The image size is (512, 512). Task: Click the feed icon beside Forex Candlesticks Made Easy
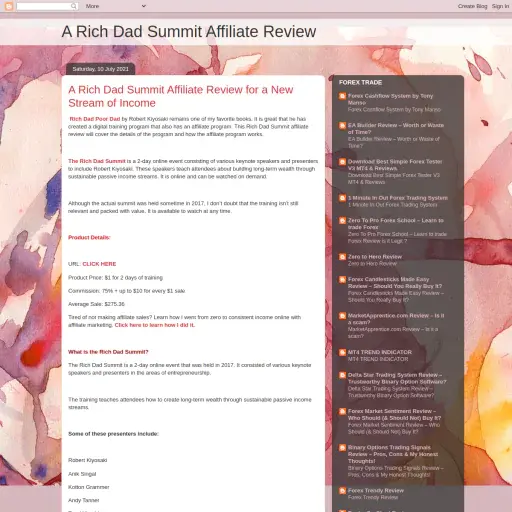pyautogui.click(x=342, y=280)
